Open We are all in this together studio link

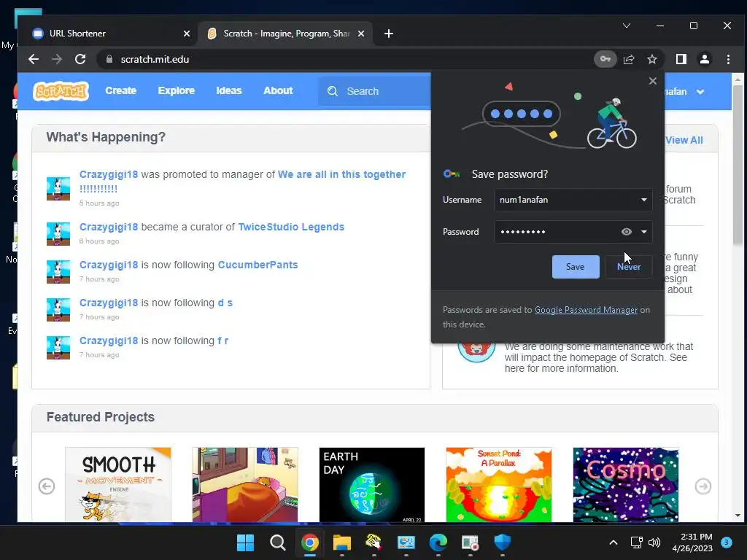click(x=341, y=174)
